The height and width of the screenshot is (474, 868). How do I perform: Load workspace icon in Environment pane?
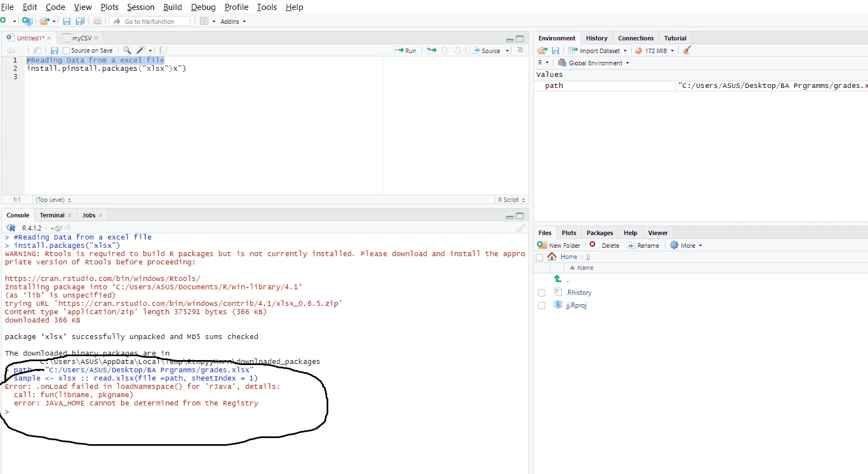542,50
